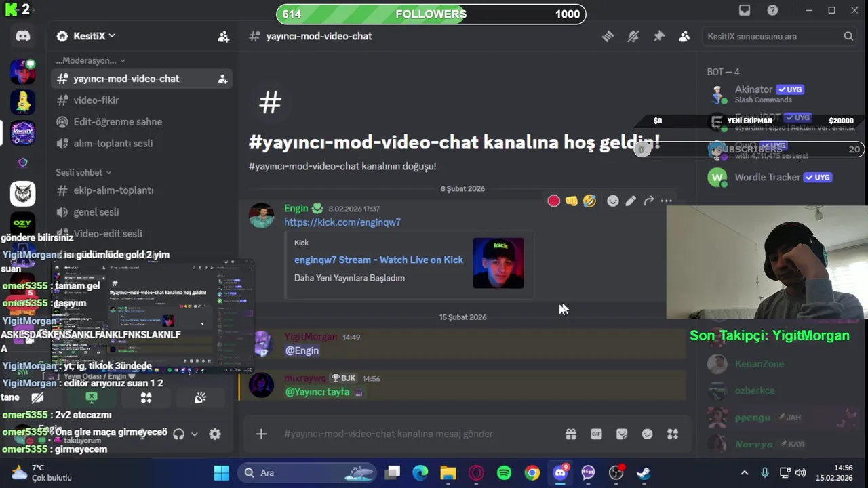React with the fist bump emoji
Screen dimensions: 868x488
tap(572, 201)
